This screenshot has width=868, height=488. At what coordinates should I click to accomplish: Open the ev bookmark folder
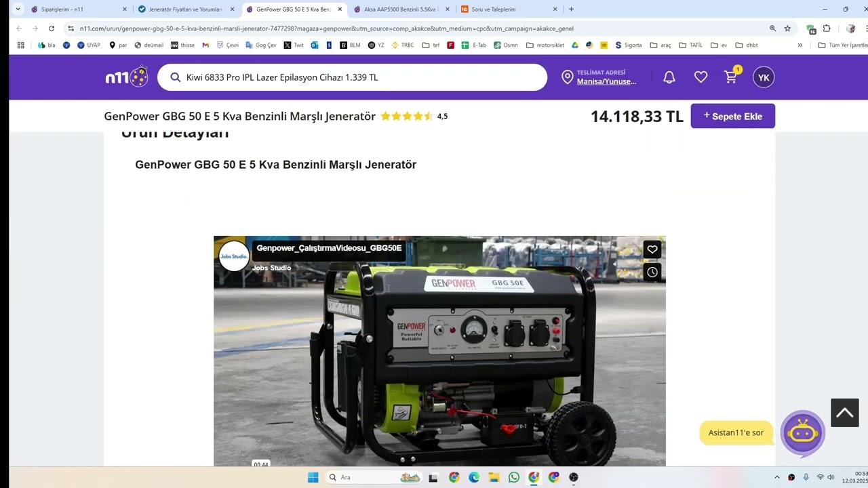[x=718, y=45]
